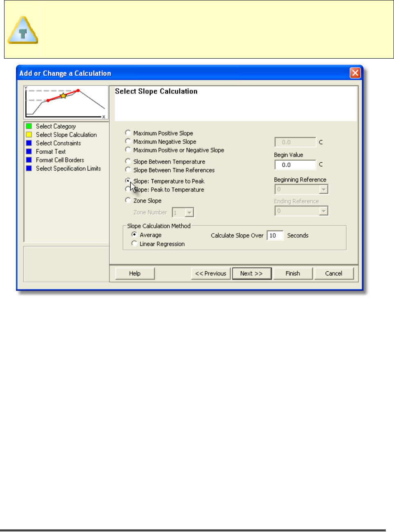Click the tip triangle icon in the yellow banner
This screenshot has height=532, width=394.
pyautogui.click(x=23, y=30)
